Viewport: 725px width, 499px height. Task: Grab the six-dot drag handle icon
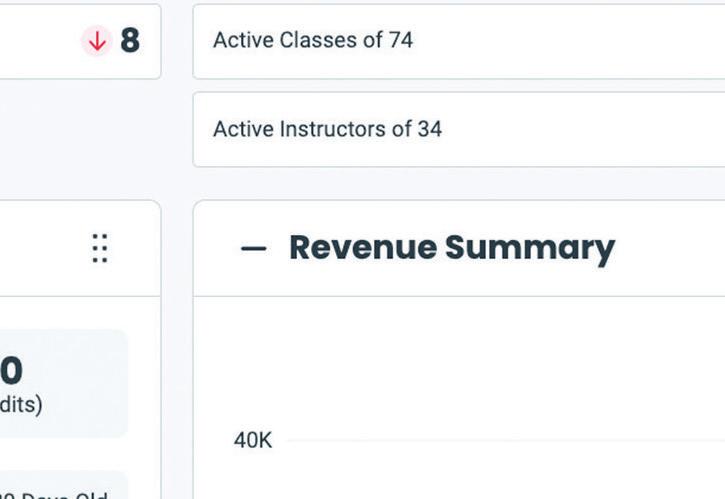99,248
